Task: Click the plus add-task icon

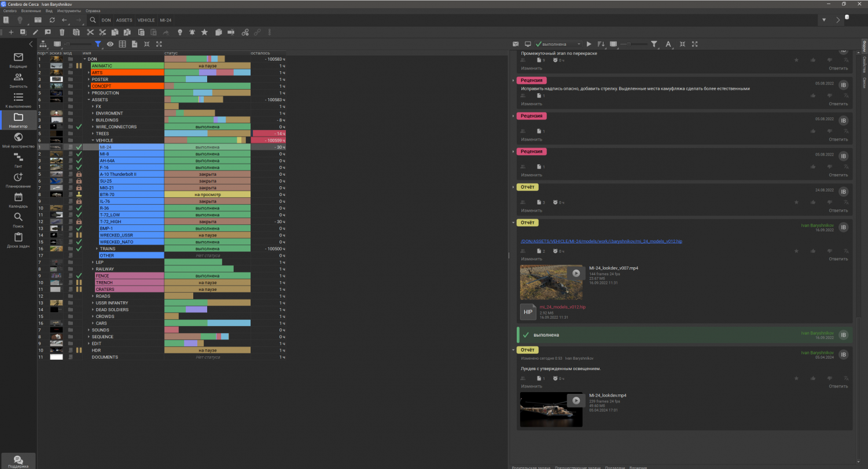Action: click(x=11, y=32)
